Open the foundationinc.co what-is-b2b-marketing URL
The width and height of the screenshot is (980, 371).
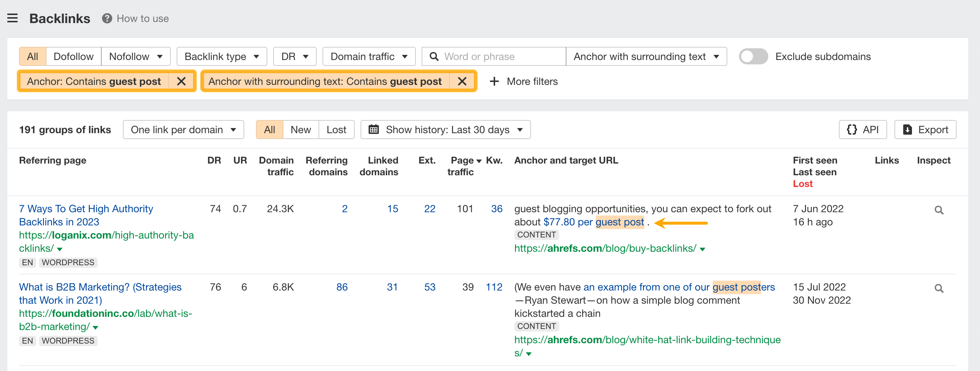(x=105, y=320)
